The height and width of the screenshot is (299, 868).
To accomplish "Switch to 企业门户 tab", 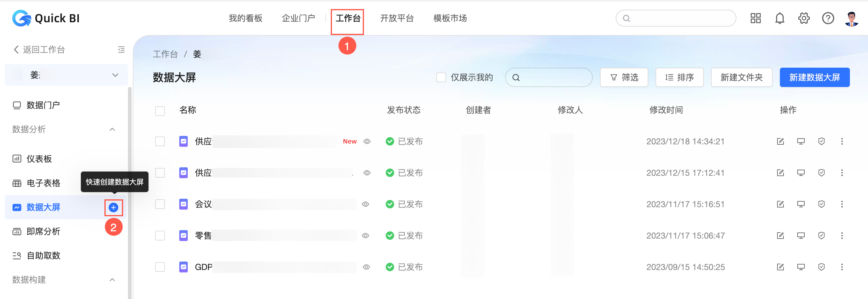I will tap(298, 18).
